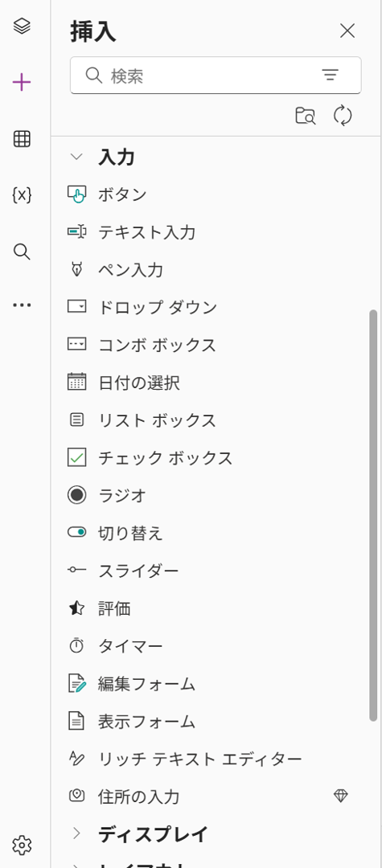The image size is (382, 868).
Task: Collapse the 入力 section chevron
Action: point(77,158)
